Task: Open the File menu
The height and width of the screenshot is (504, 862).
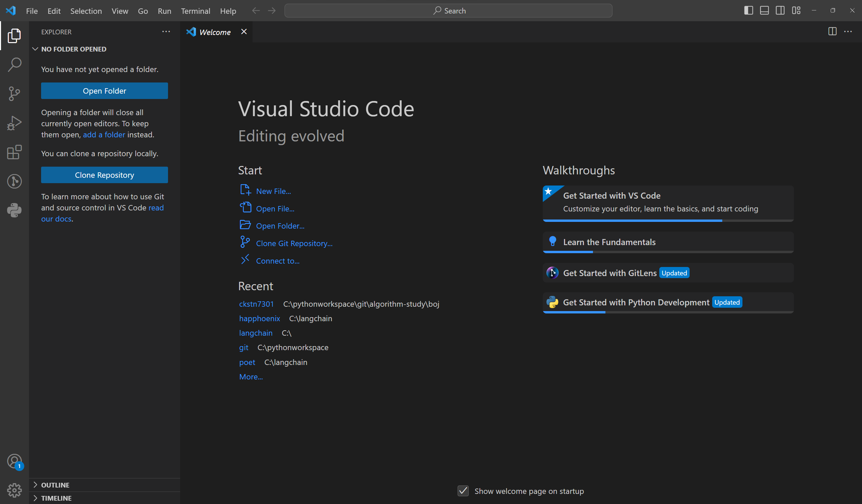Action: tap(32, 11)
